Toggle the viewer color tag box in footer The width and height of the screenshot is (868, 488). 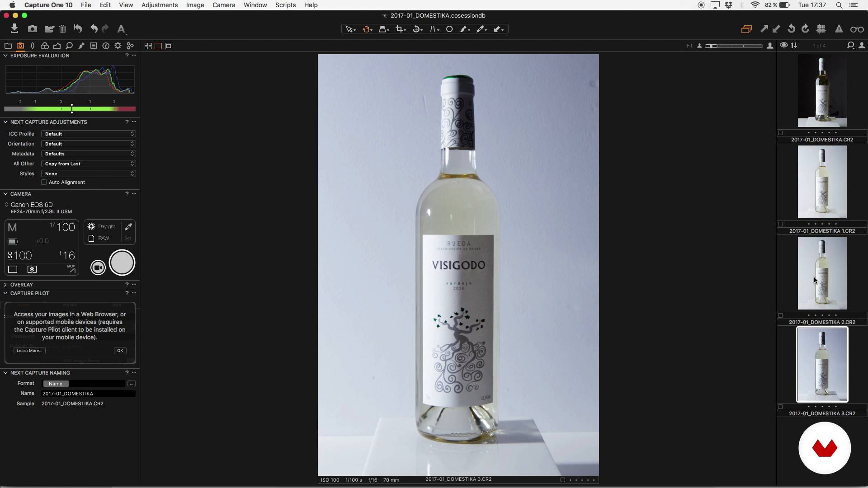tap(563, 480)
